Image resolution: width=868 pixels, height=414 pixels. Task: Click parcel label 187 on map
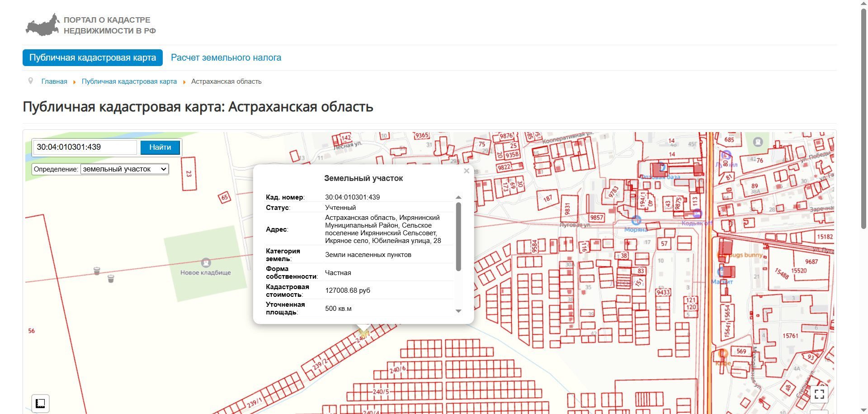[547, 198]
